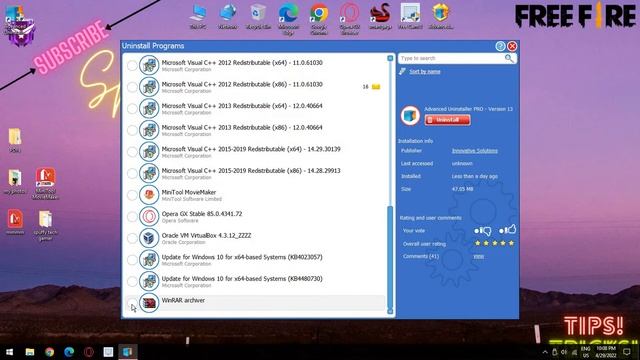Screen dimensions: 640x360
Task: Mark the Opera GX Stable checkbox
Action: 132,217
